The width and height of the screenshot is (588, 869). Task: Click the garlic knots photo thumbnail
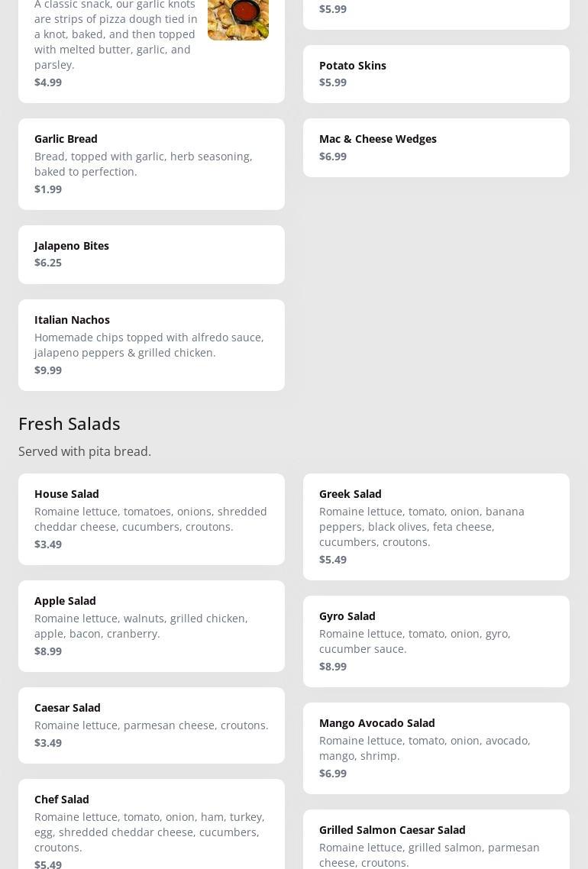point(237,19)
